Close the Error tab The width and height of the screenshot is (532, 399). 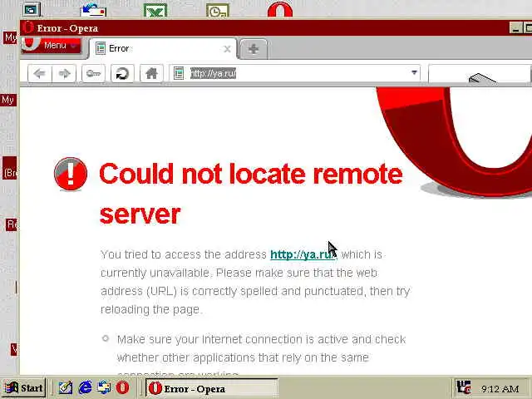[x=227, y=49]
